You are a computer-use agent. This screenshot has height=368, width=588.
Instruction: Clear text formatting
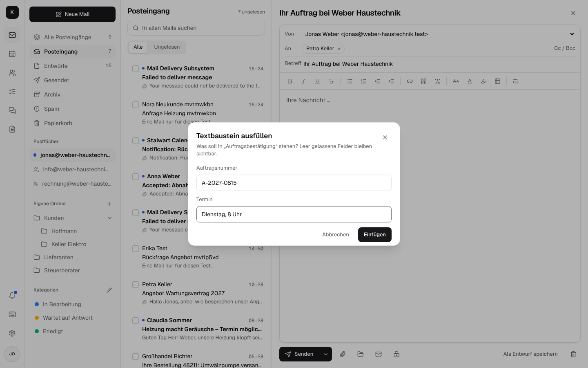coord(437,81)
